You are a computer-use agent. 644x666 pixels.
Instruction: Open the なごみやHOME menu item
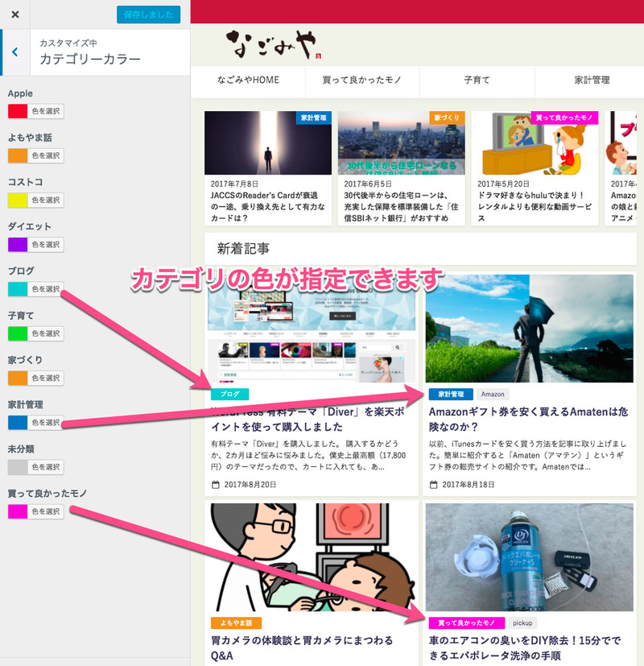[x=248, y=81]
